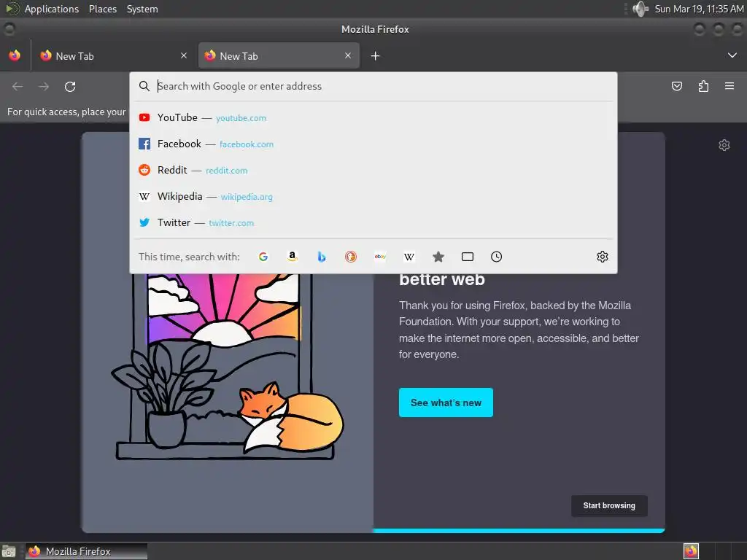Personalize new tab with page gear icon

724,145
